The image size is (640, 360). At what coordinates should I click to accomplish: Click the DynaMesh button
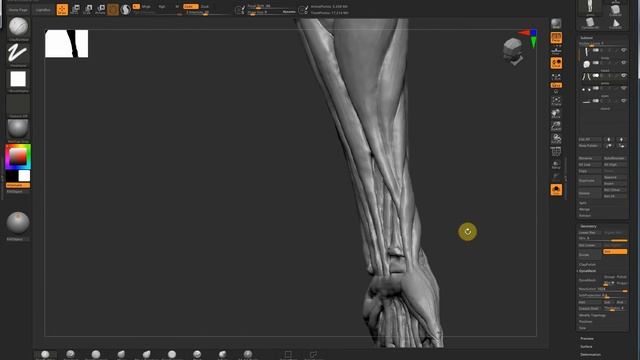(x=589, y=280)
